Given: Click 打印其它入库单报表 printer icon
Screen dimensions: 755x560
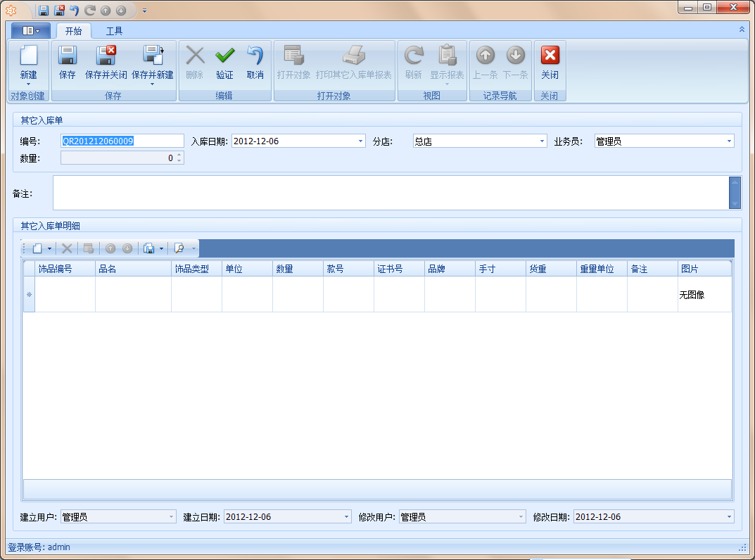Looking at the screenshot, I should coord(354,56).
